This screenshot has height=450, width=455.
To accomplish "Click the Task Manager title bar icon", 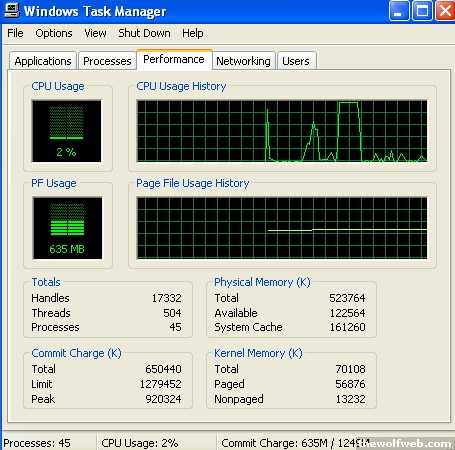I will (11, 10).
